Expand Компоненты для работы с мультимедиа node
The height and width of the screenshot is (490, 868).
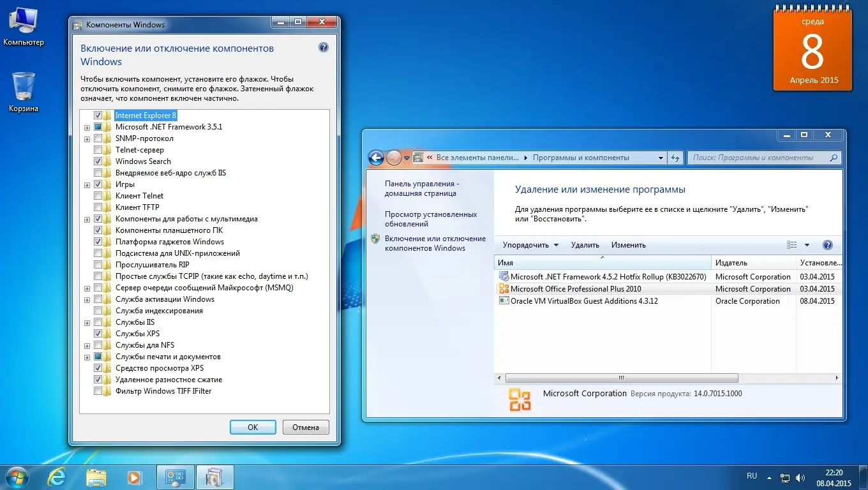click(87, 219)
